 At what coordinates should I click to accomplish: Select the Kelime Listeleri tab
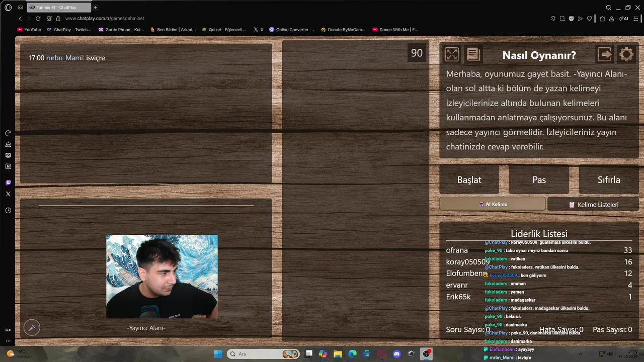[593, 204]
